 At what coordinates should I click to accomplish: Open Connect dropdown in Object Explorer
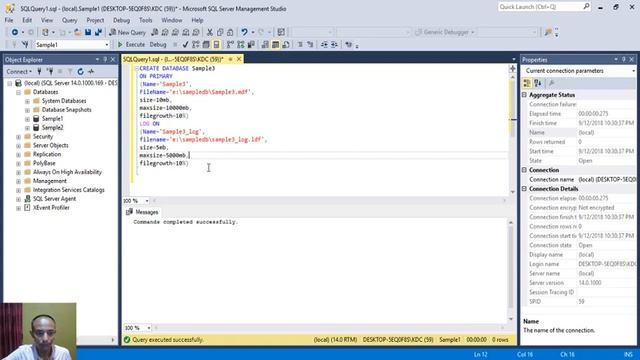click(x=19, y=71)
